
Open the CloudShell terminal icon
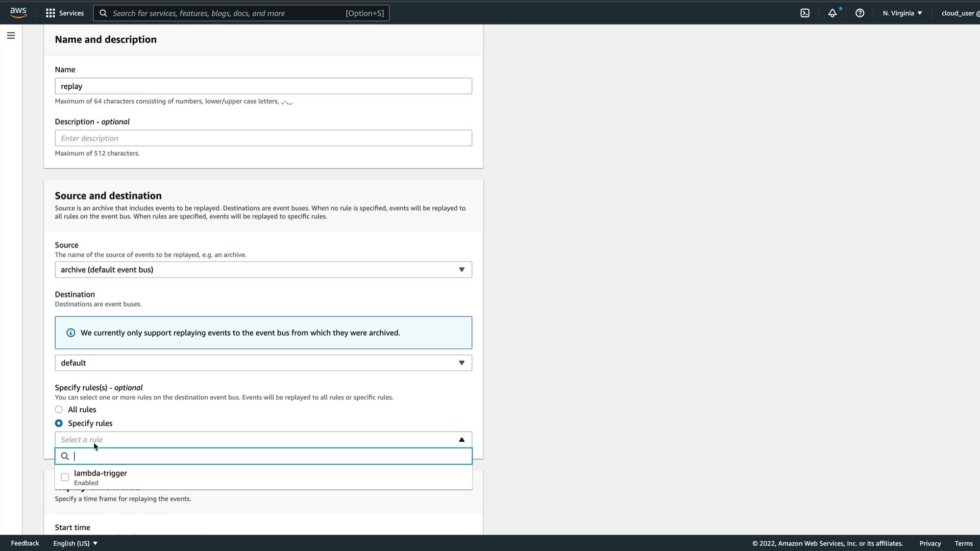[805, 13]
